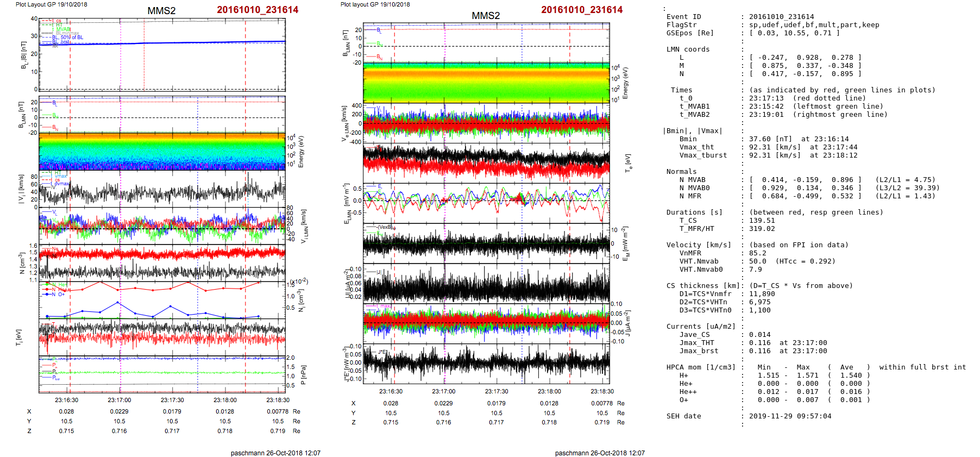Click the red 20161010_231614 title above the right plot

tap(581, 10)
